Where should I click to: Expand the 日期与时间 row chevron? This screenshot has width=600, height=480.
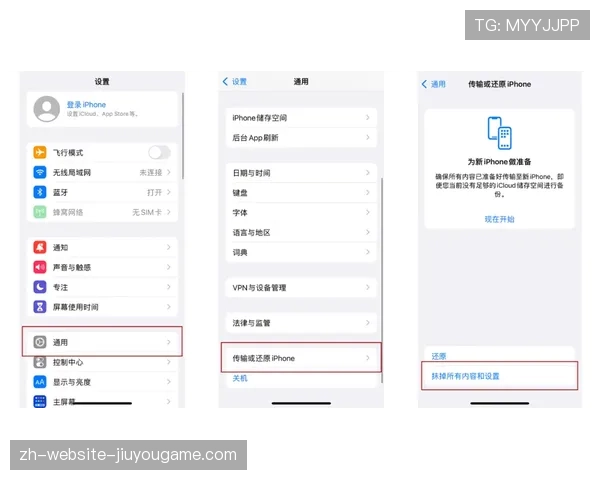(x=368, y=173)
